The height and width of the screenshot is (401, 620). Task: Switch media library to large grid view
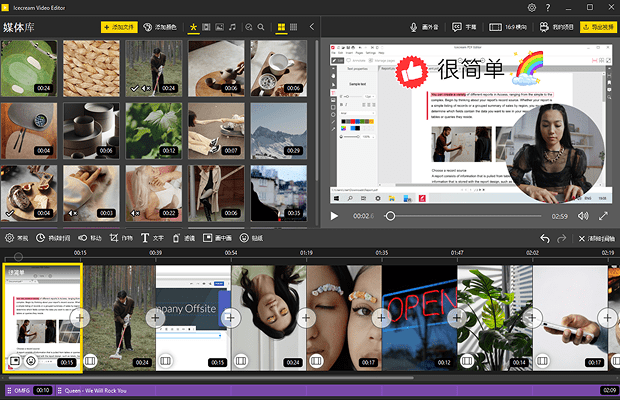(x=281, y=27)
